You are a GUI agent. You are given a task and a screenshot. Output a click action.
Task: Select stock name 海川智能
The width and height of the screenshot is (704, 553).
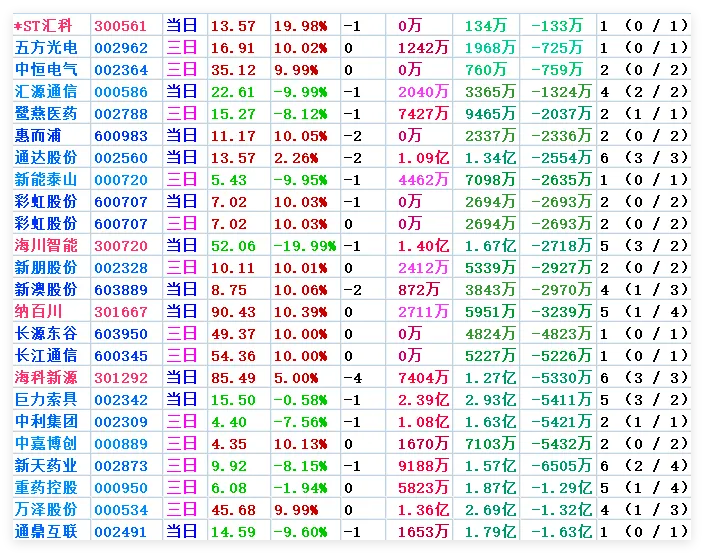click(x=46, y=246)
